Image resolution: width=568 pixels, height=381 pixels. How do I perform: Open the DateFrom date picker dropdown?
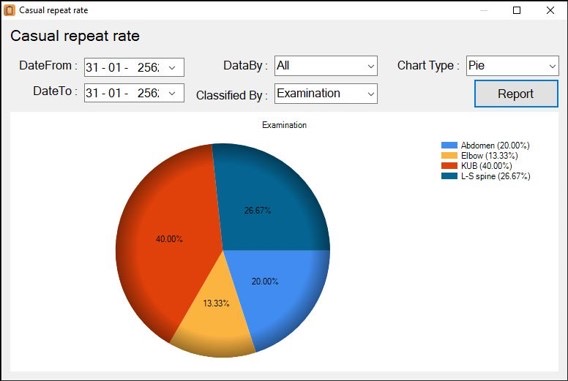pyautogui.click(x=172, y=67)
